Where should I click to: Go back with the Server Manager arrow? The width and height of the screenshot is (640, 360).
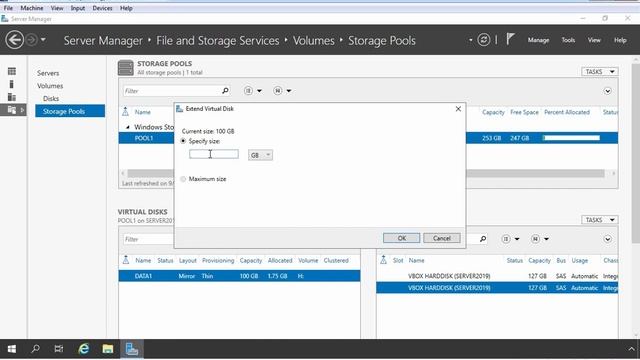(15, 40)
